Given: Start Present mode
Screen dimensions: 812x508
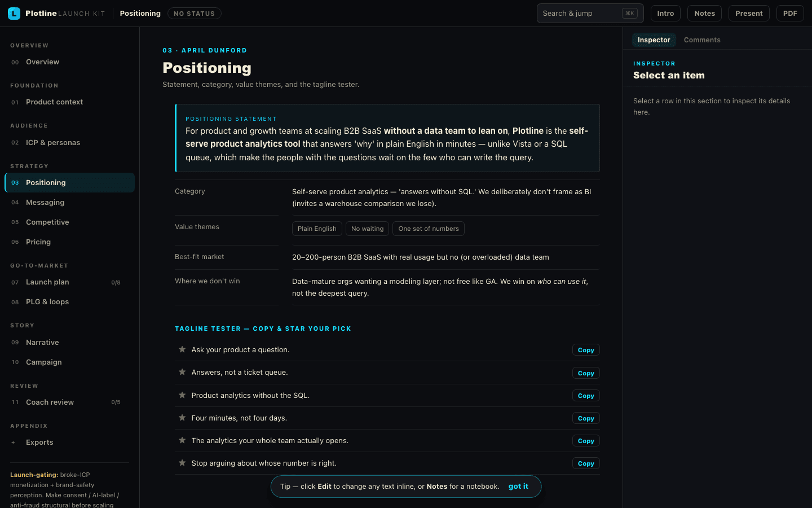Looking at the screenshot, I should pyautogui.click(x=749, y=14).
